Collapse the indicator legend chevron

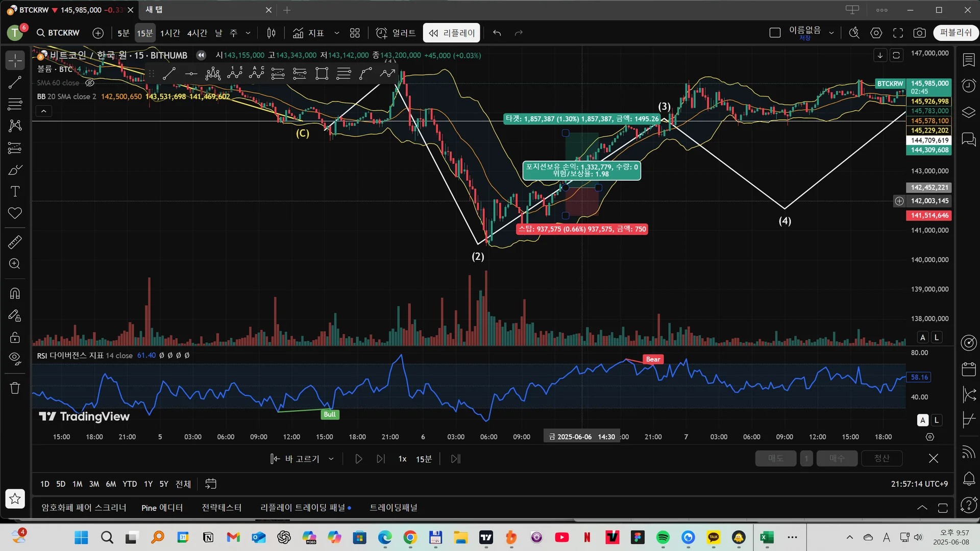(x=44, y=111)
